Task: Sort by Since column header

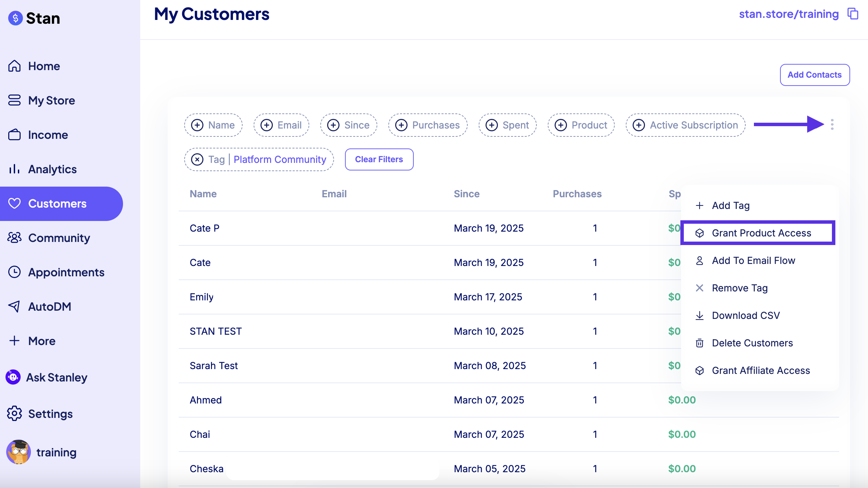Action: [x=467, y=194]
